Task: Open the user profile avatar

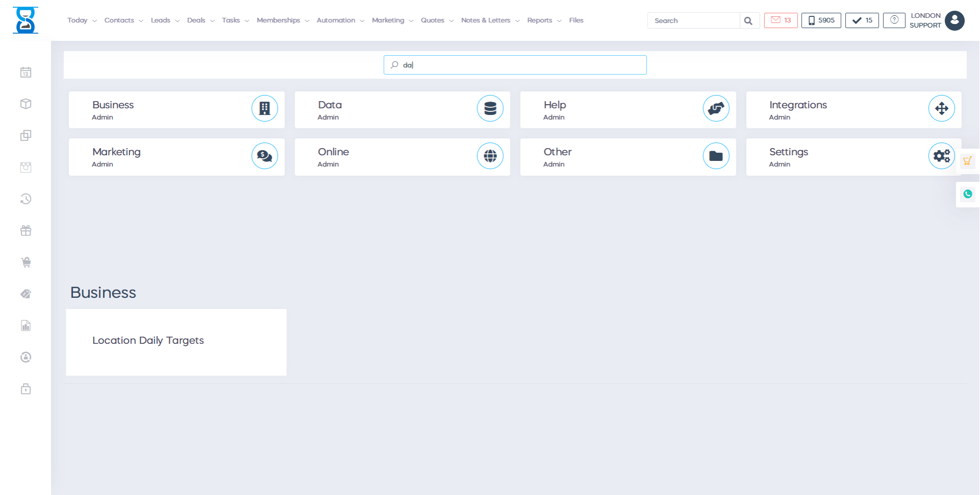Action: (954, 21)
